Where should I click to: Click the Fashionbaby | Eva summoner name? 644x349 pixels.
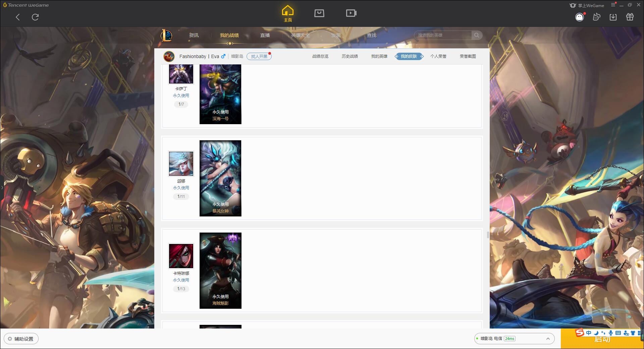199,56
